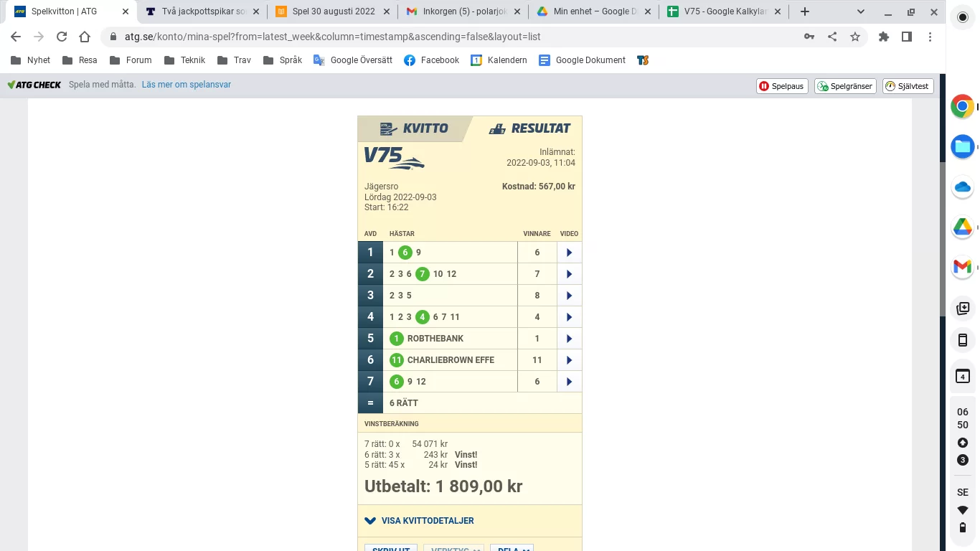Click the Facebook bookmark icon
Viewport: 980px width, 551px height.
(x=410, y=60)
